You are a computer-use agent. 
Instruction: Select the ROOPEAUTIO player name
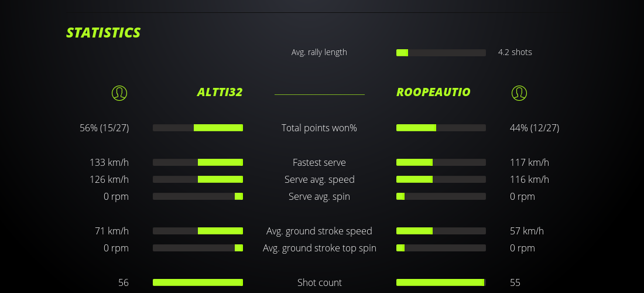(433, 93)
